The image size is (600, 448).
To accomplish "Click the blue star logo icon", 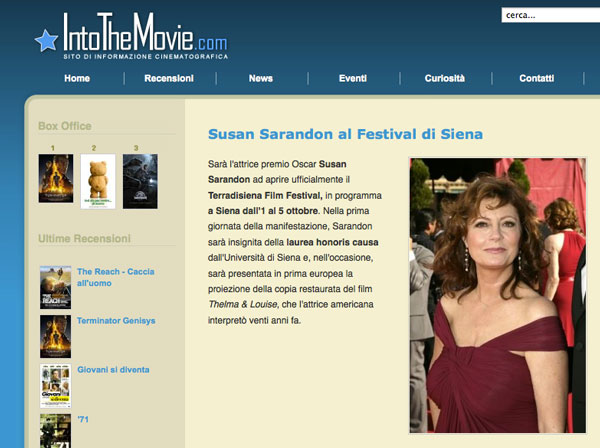I will point(46,41).
